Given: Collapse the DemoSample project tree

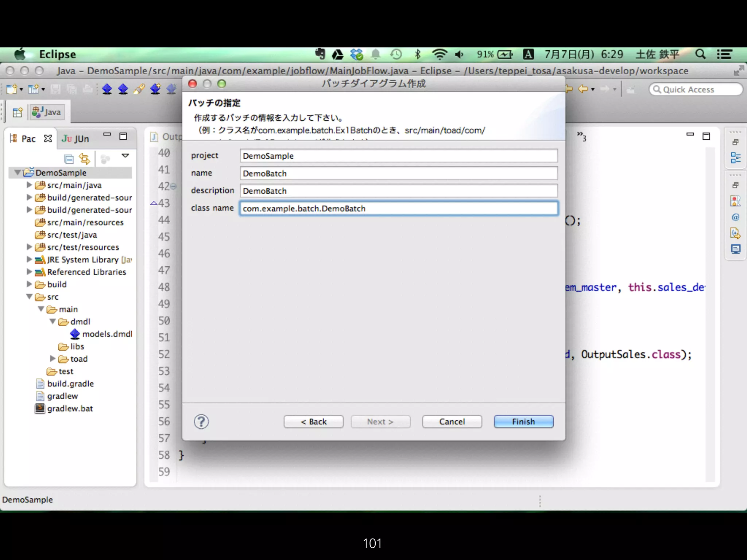Looking at the screenshot, I should tap(17, 172).
